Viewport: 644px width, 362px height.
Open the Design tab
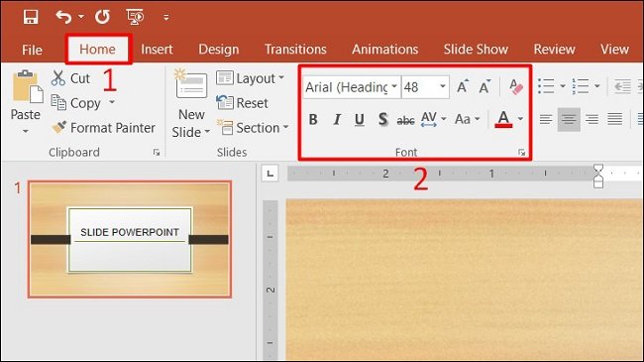pos(219,50)
